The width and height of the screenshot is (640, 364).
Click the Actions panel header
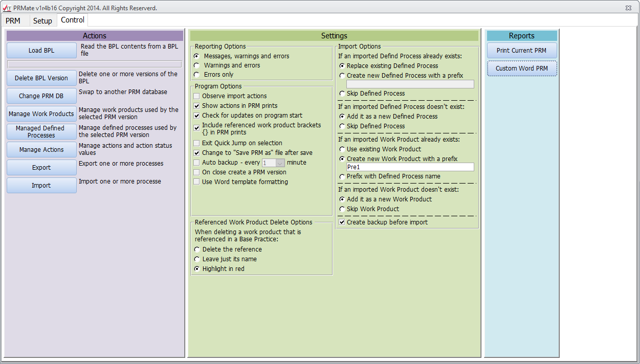(x=95, y=36)
